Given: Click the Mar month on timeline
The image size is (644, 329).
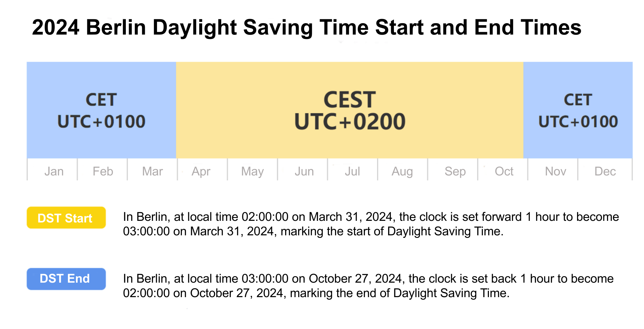Looking at the screenshot, I should pos(153,171).
